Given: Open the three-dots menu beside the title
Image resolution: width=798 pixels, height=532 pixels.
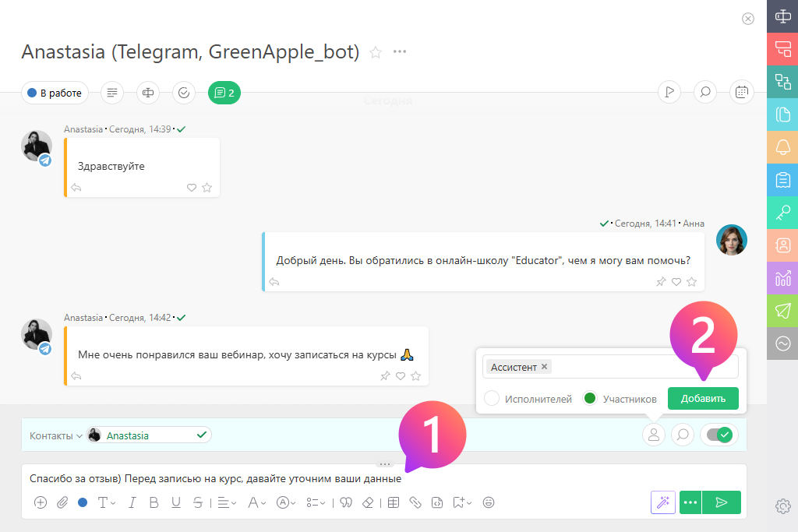Looking at the screenshot, I should pos(400,52).
